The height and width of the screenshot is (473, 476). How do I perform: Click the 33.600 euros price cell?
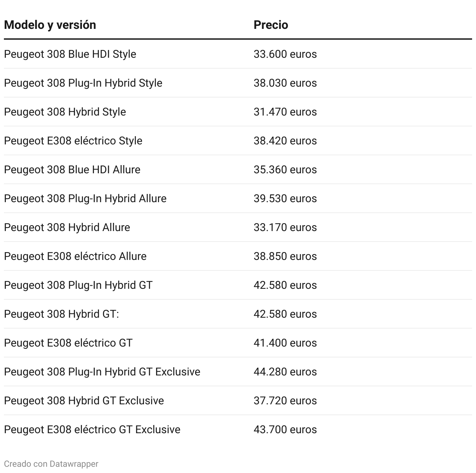click(x=285, y=54)
